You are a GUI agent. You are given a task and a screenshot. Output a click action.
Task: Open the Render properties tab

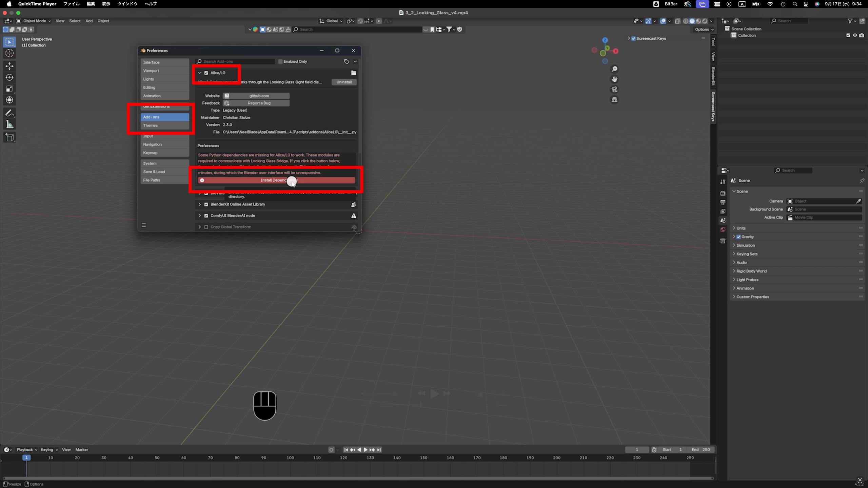click(x=723, y=193)
